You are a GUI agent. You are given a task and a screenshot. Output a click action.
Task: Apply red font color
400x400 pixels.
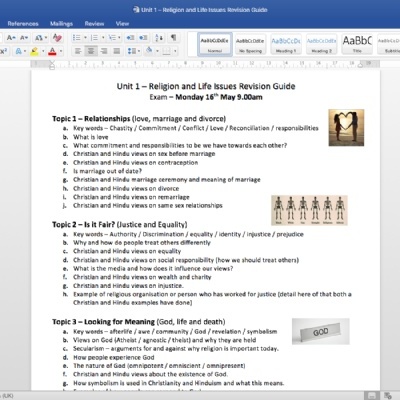(x=52, y=51)
